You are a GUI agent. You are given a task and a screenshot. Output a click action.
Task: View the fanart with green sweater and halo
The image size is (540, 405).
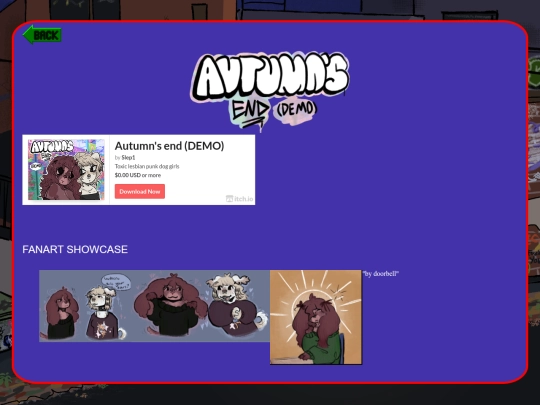[316, 317]
